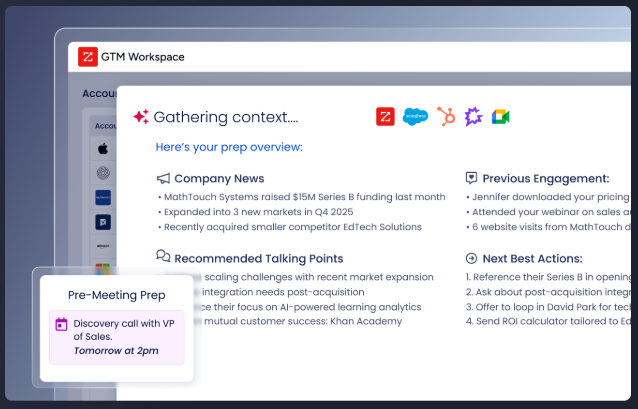
Task: Click the Gathering context heading
Action: (x=226, y=117)
